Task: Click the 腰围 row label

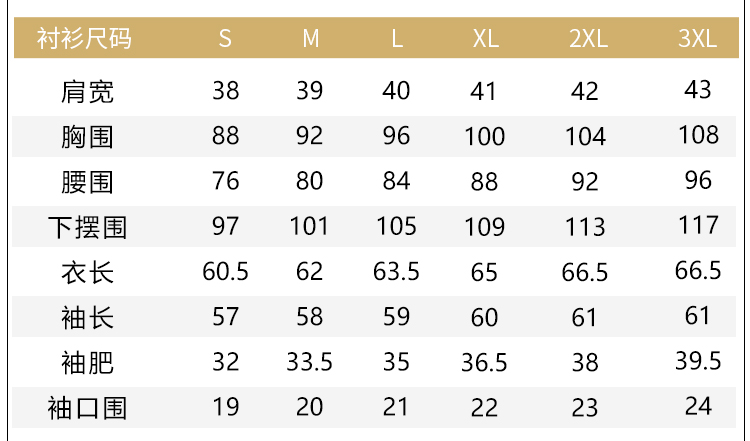Action: pos(87,181)
